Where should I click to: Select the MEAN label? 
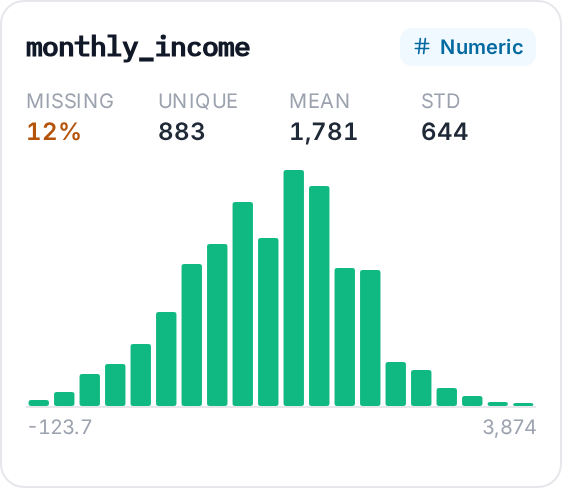319,101
